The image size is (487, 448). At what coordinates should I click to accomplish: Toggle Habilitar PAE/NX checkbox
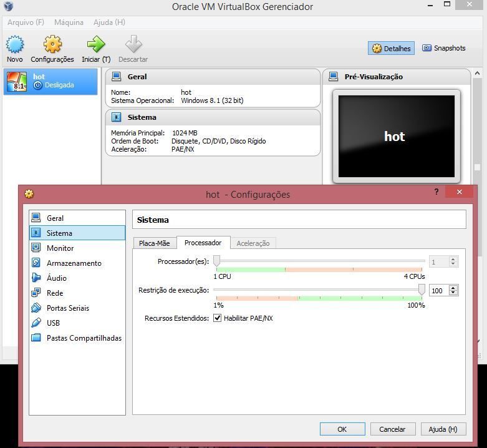218,318
